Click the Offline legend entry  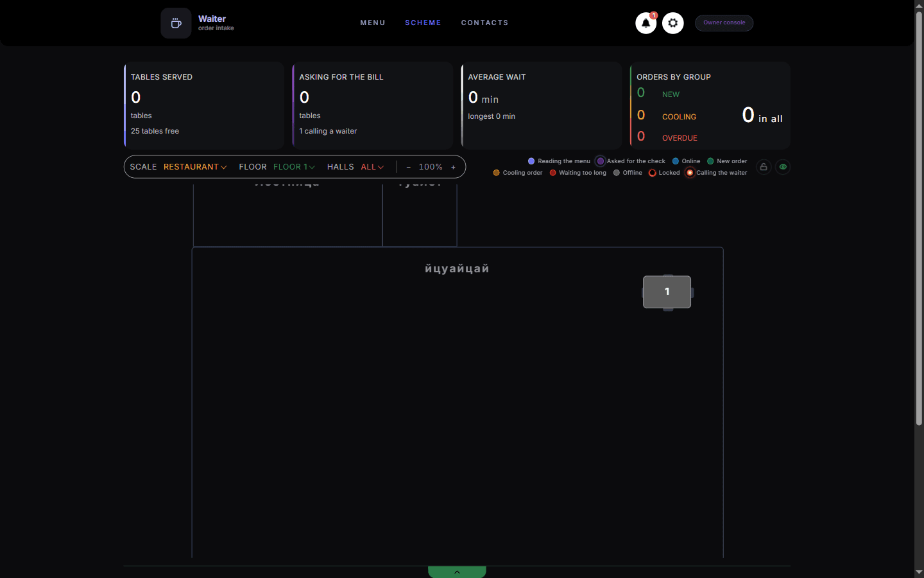click(x=628, y=173)
